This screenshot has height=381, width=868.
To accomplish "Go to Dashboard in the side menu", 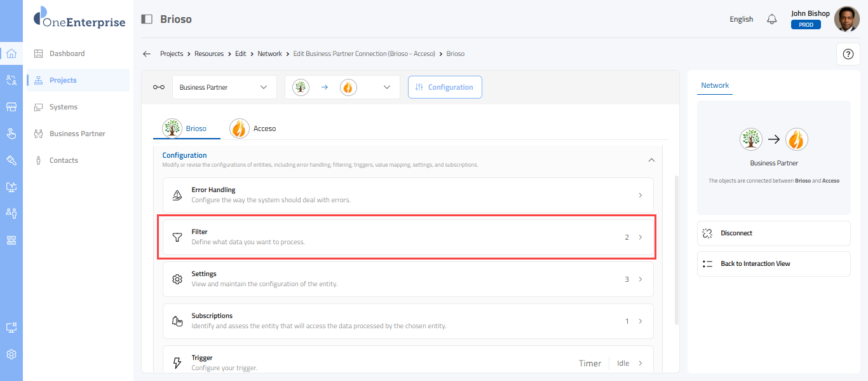I will coord(67,53).
